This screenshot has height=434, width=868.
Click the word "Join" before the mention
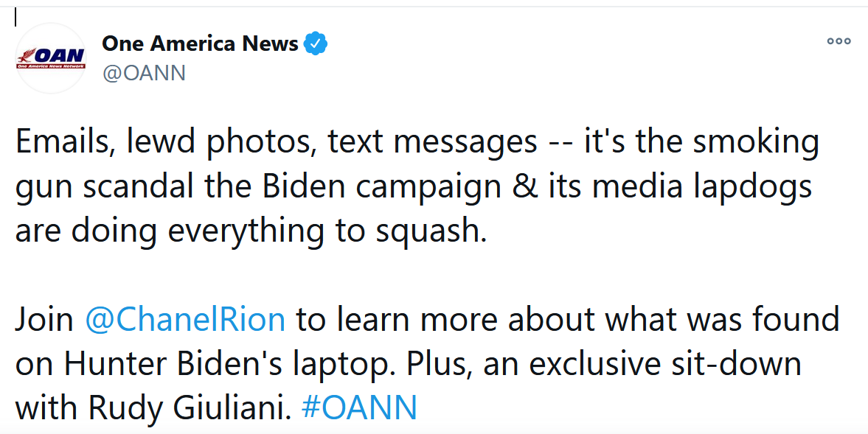click(x=44, y=319)
